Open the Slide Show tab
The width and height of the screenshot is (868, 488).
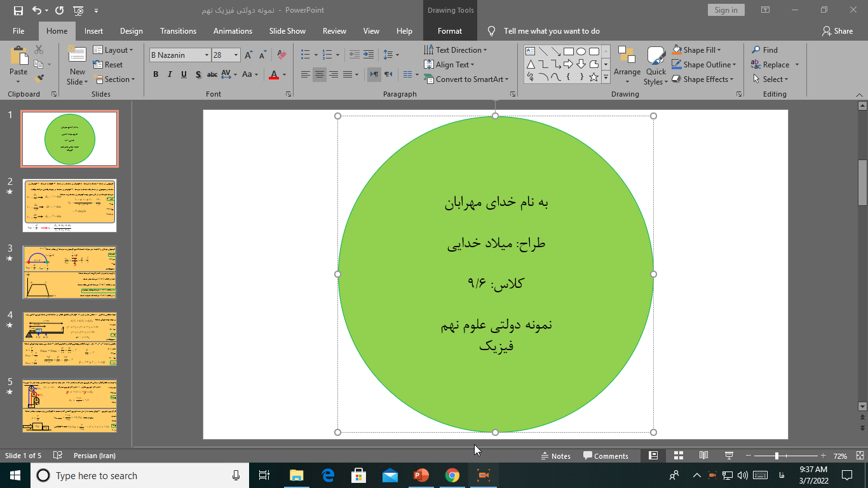(287, 31)
